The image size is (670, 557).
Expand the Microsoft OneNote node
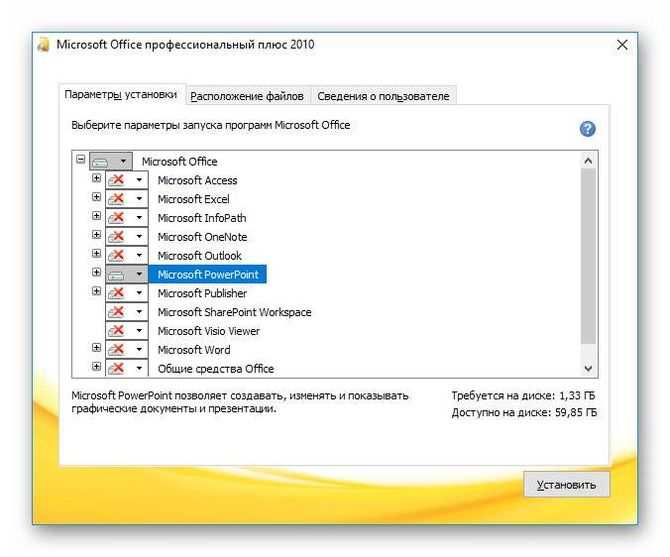click(x=97, y=235)
